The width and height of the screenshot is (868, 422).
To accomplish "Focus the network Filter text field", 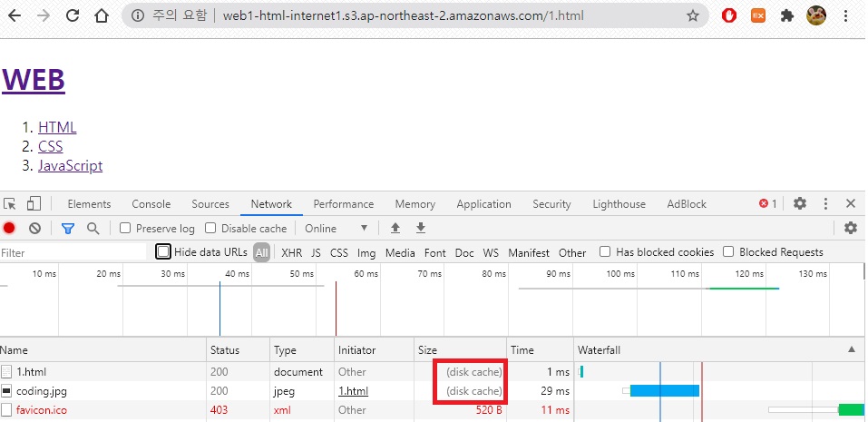I will point(73,252).
